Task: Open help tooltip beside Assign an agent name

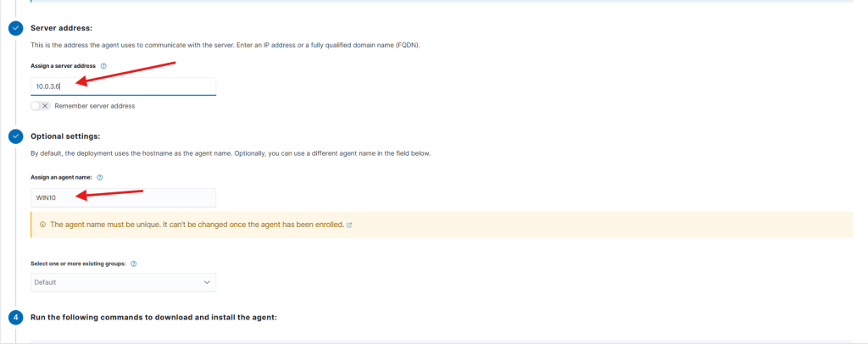Action: tap(100, 177)
